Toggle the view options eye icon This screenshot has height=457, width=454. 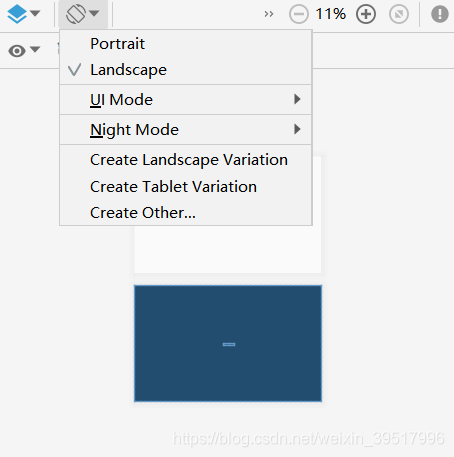click(17, 51)
